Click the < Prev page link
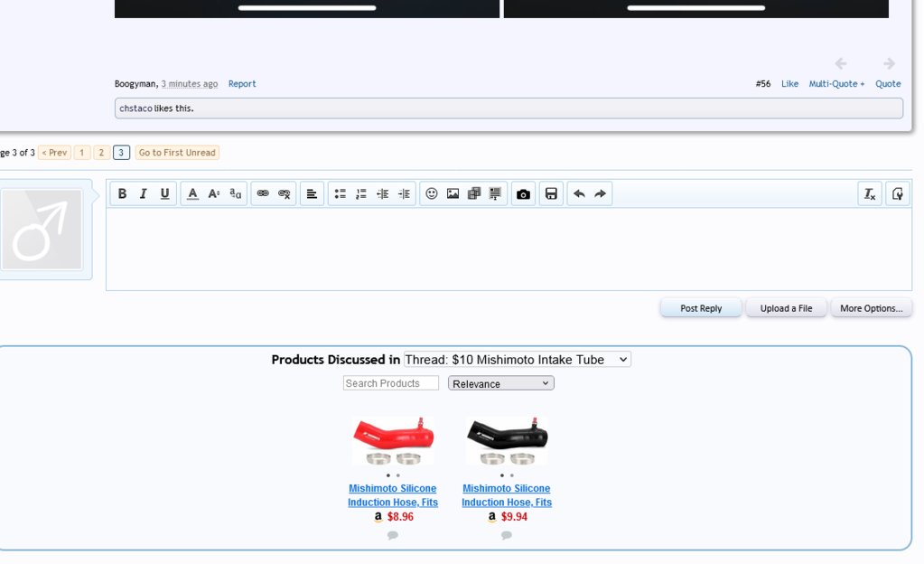Image resolution: width=924 pixels, height=564 pixels. (x=54, y=152)
